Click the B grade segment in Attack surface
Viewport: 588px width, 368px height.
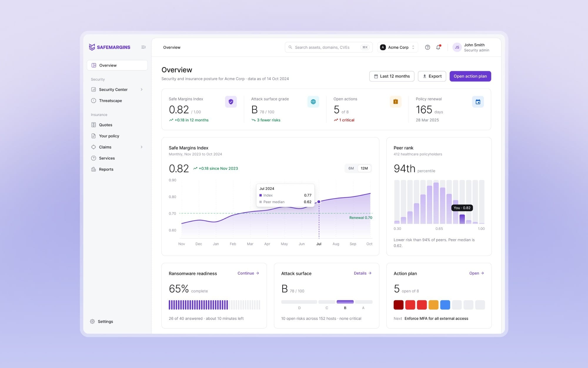[345, 302]
